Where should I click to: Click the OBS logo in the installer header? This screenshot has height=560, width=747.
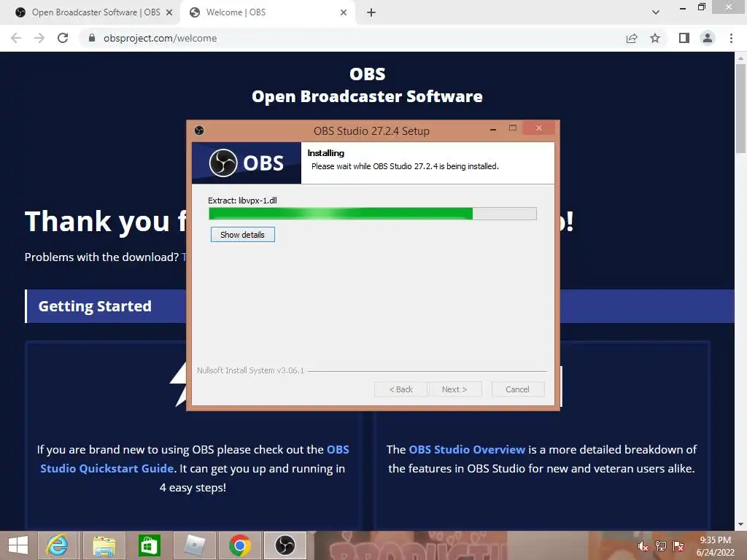[247, 163]
